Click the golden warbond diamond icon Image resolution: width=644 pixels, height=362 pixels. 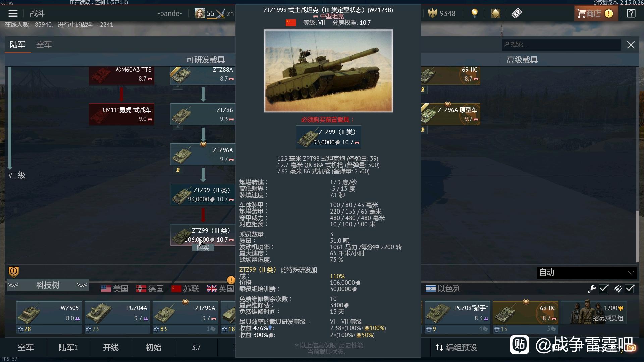coord(495,13)
